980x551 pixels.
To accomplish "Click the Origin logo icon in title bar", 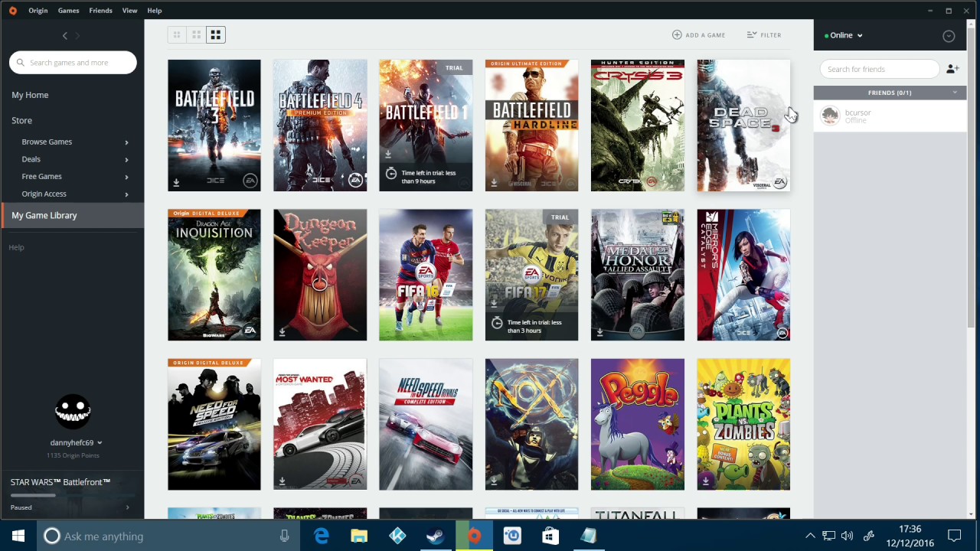I will tap(12, 11).
